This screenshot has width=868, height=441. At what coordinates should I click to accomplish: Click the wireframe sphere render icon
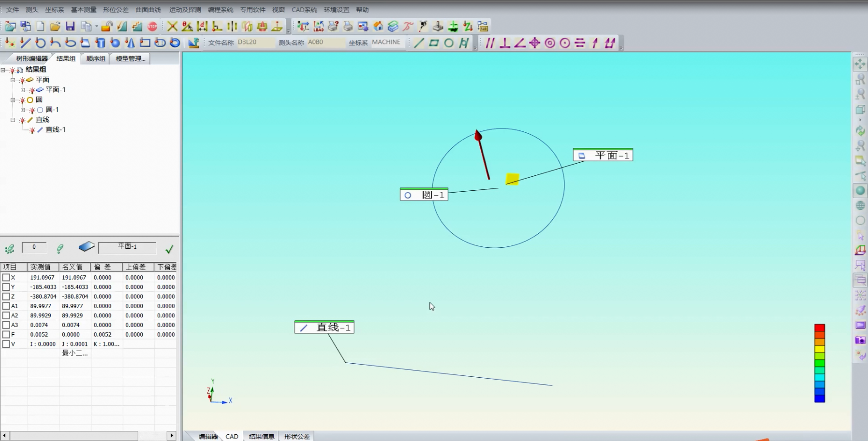coord(860,205)
